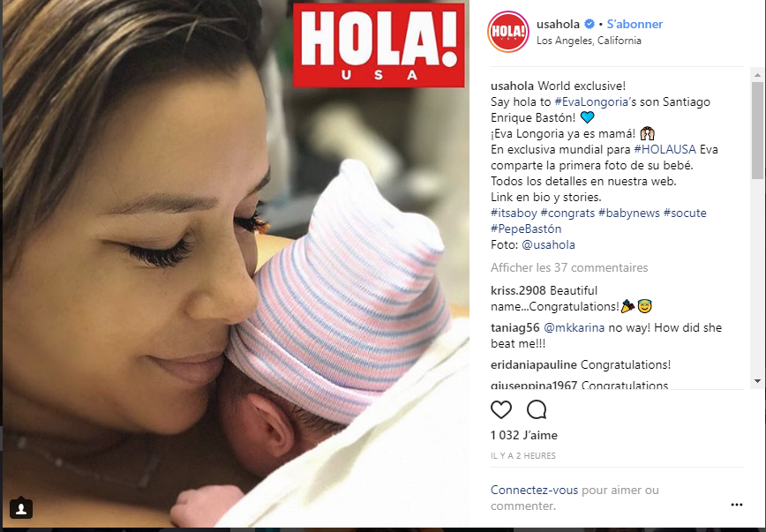
Task: Click the Connectez-vous login link
Action: [534, 490]
